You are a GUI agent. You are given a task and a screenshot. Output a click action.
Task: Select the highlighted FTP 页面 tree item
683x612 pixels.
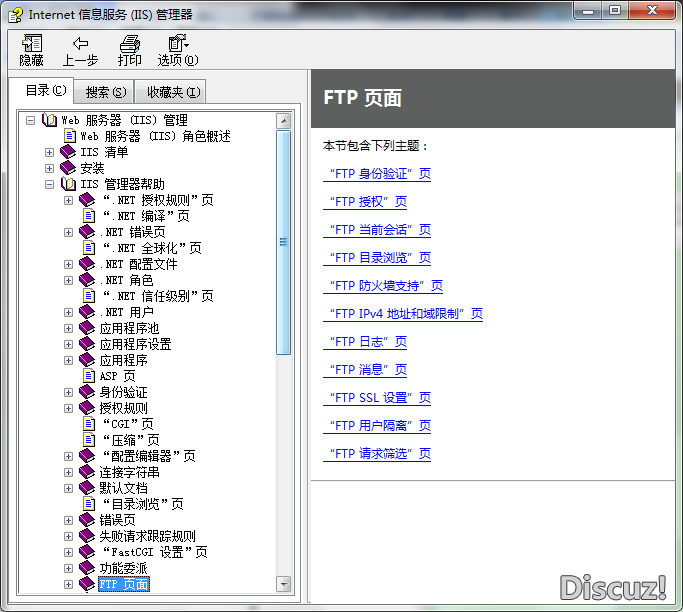tap(124, 585)
